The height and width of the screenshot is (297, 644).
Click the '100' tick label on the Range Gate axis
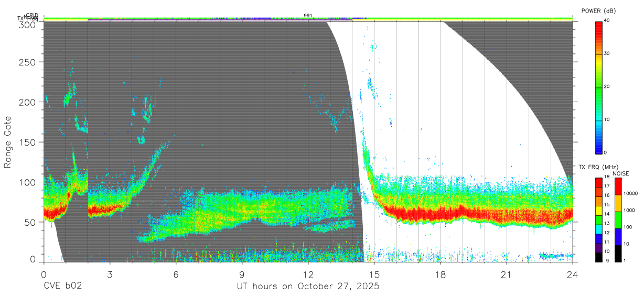28,182
